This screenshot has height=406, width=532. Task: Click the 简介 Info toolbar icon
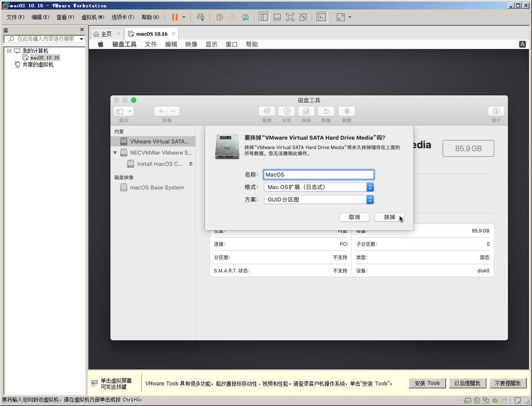(x=496, y=111)
